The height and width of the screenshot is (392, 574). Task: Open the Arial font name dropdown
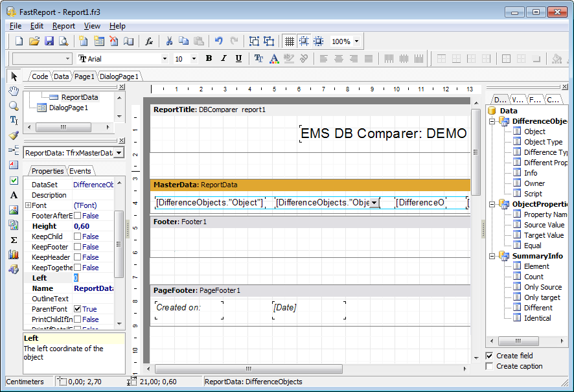[165, 58]
